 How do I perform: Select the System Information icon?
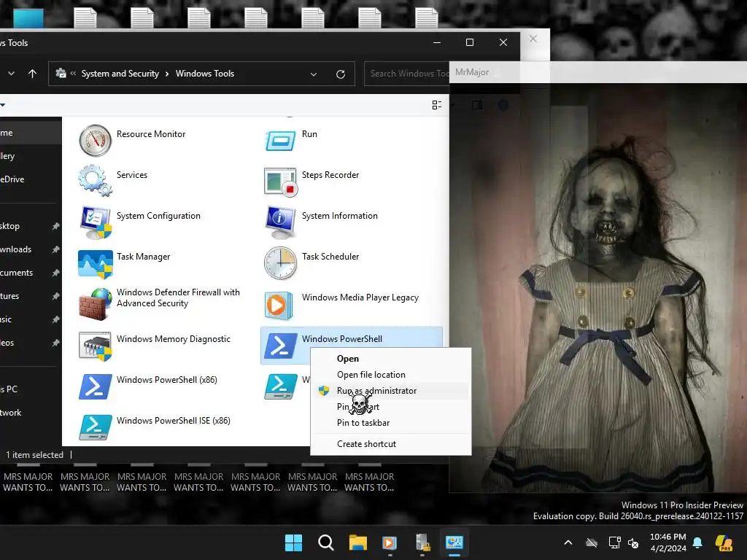[x=281, y=222]
